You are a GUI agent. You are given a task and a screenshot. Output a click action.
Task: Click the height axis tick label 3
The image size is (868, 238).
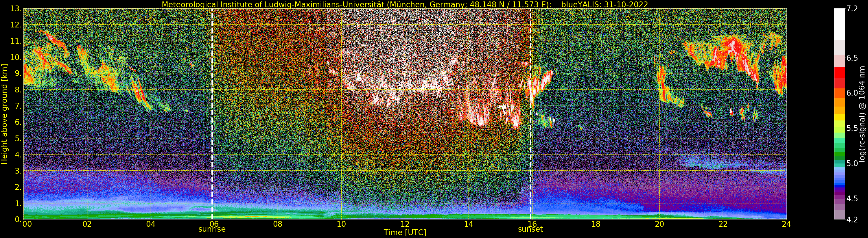[18, 171]
